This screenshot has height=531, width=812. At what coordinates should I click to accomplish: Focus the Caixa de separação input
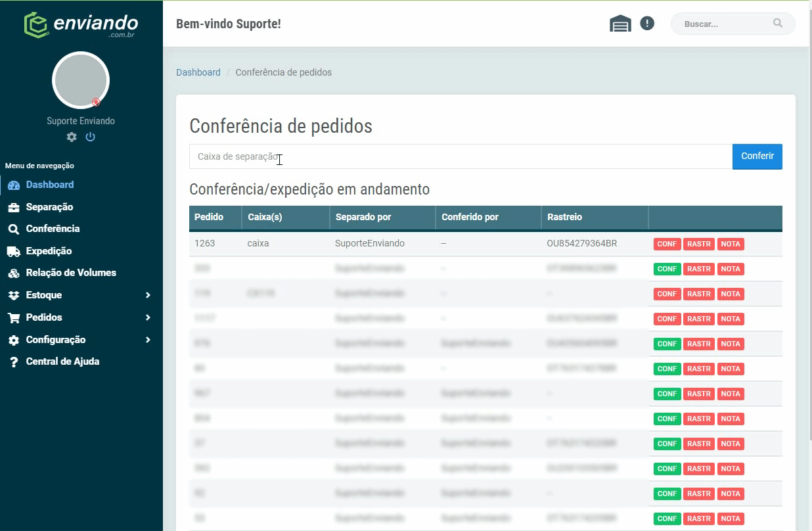(461, 156)
